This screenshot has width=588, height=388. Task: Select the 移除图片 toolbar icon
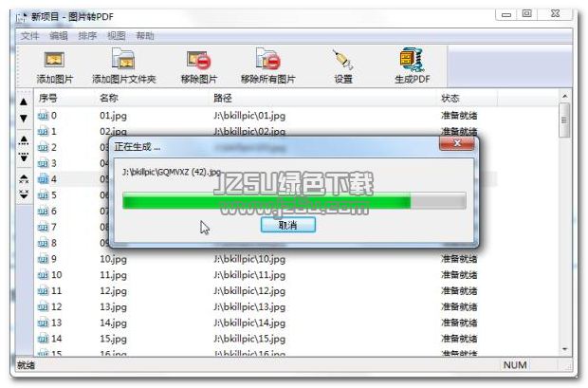tap(199, 61)
